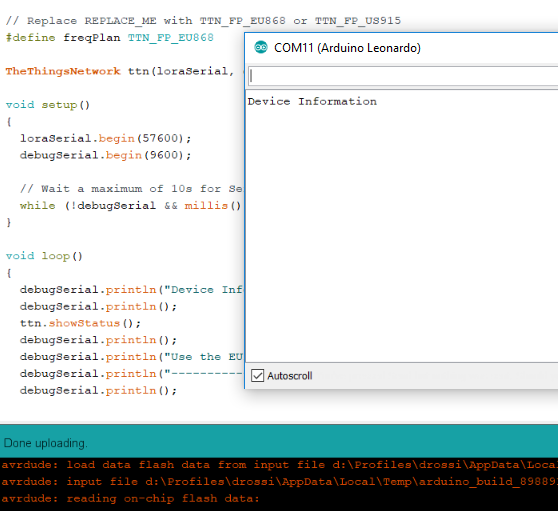
Task: Click the 'void setup()' line
Action: (48, 105)
